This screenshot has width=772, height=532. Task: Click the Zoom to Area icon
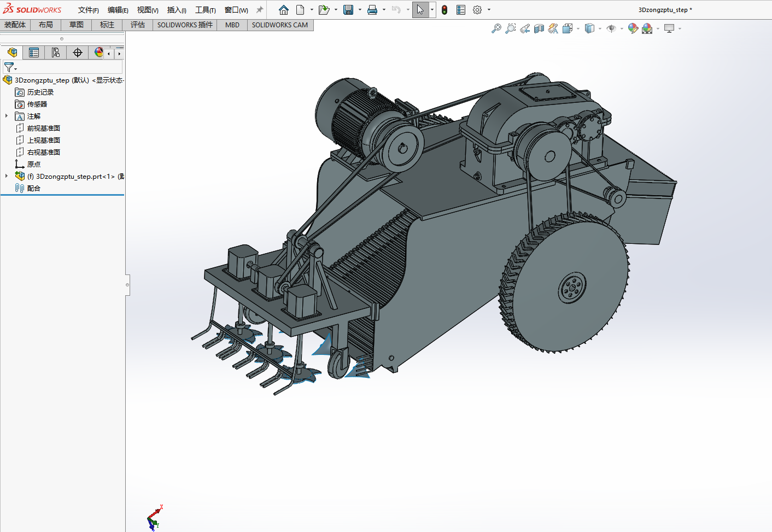(x=511, y=28)
